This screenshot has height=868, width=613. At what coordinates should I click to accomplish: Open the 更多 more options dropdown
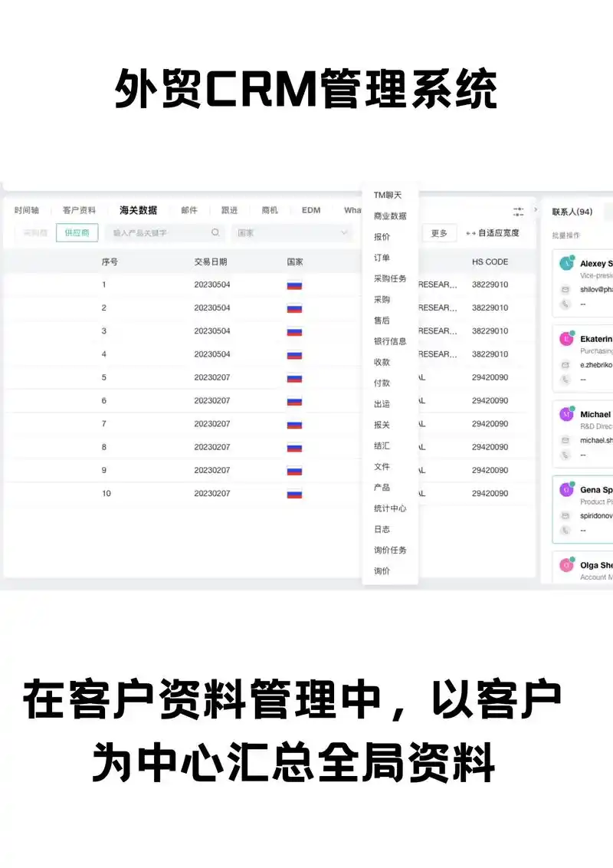440,233
